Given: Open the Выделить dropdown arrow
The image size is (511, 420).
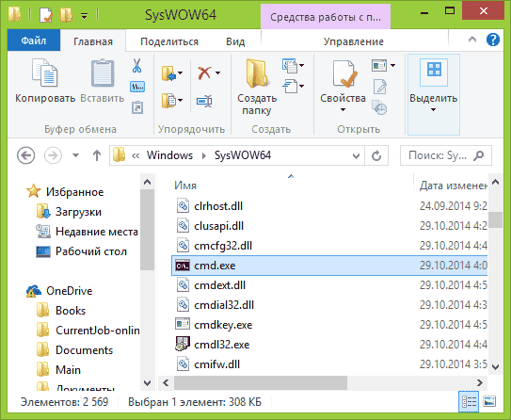Looking at the screenshot, I should click(433, 110).
